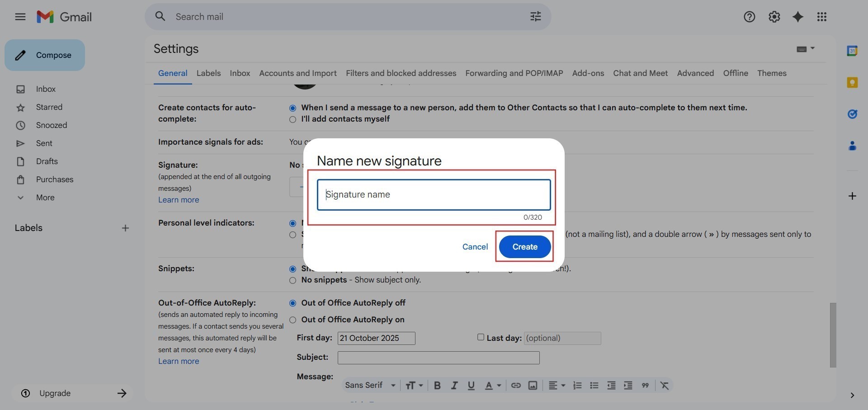Show search options filter icon
The width and height of the screenshot is (868, 410).
(535, 17)
